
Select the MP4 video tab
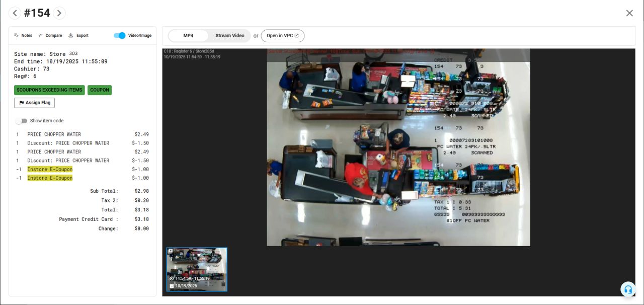[x=188, y=36]
